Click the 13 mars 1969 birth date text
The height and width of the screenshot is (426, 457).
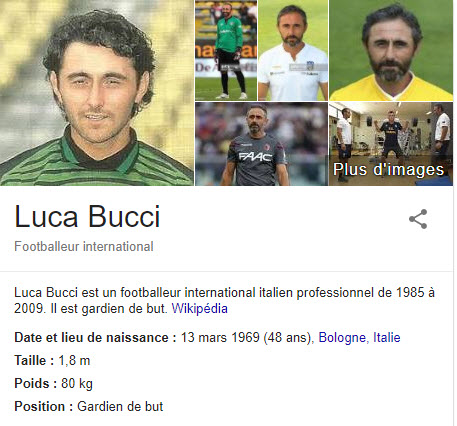click(x=220, y=338)
